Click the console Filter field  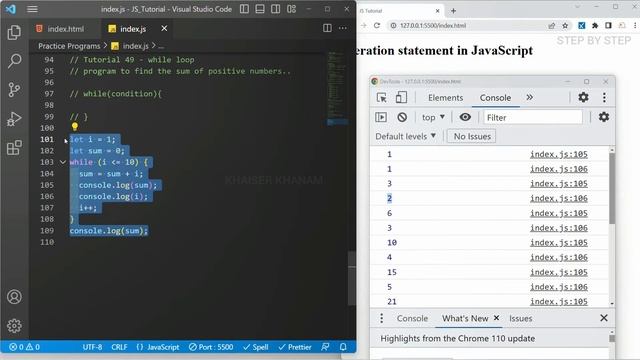[533, 117]
